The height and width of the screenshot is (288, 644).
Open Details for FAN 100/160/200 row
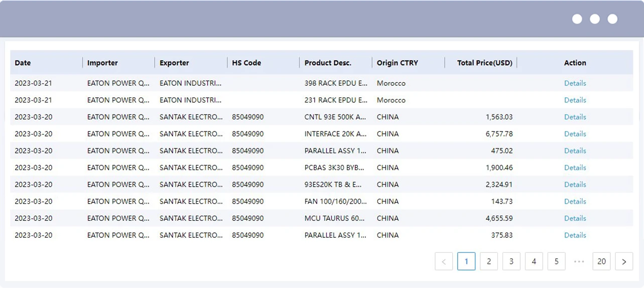(575, 201)
